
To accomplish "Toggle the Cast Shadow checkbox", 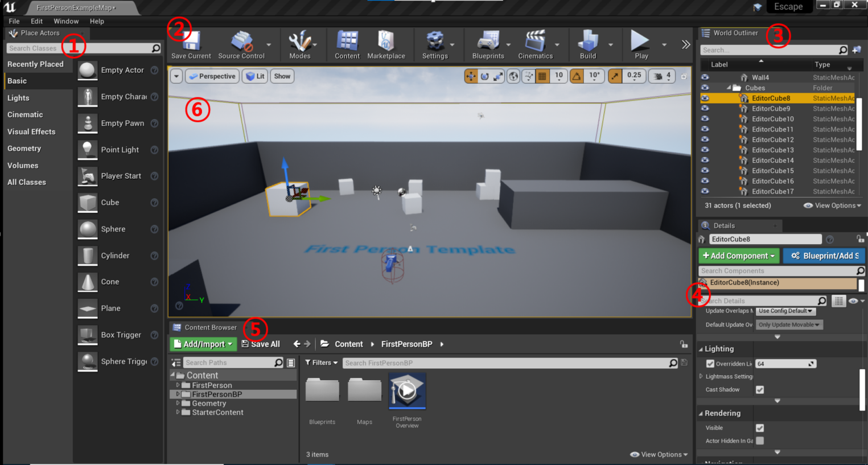I will [x=760, y=390].
